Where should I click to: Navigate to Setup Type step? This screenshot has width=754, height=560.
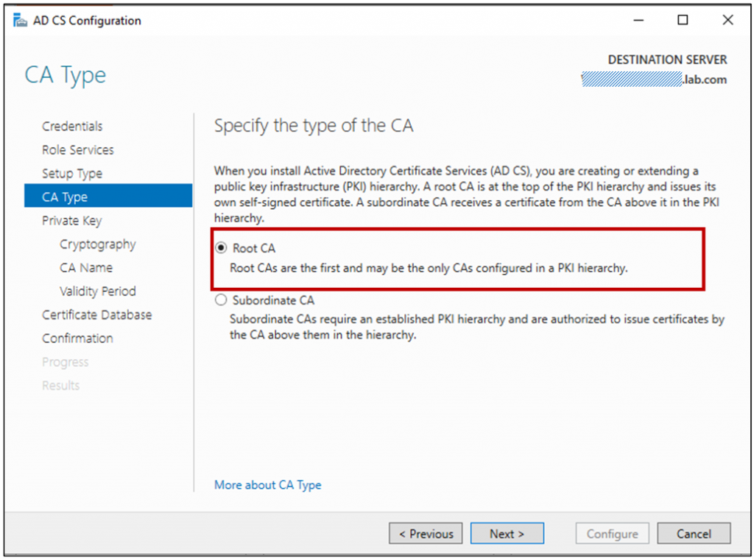[x=72, y=173]
